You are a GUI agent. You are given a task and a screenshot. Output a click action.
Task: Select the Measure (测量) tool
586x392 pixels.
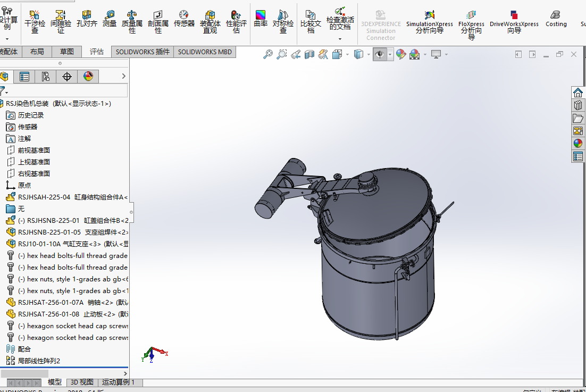point(110,19)
